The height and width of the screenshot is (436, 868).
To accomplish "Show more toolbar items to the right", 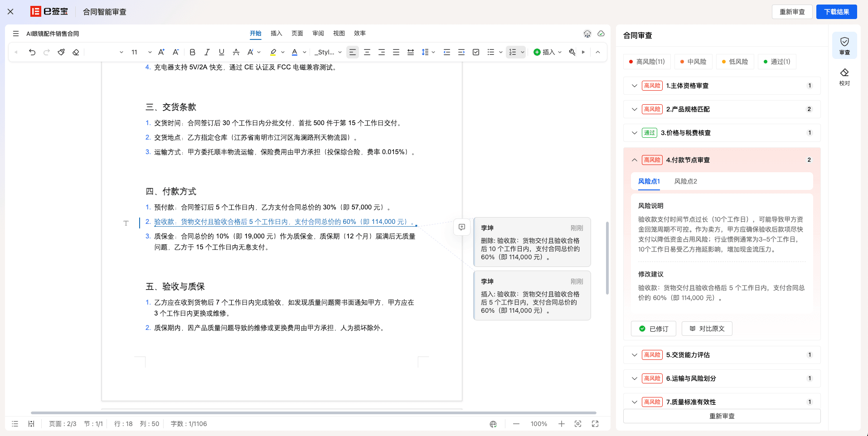I will [583, 52].
